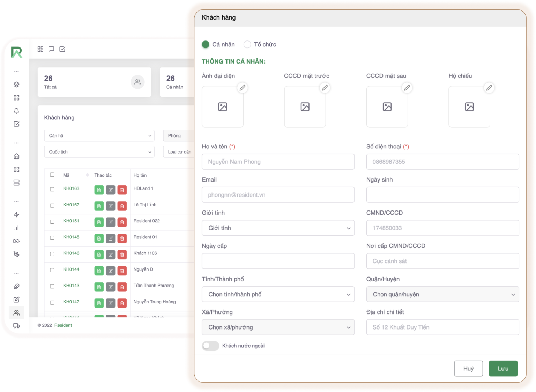Click the Họ và tên input field
Image resolution: width=536 pixels, height=392 pixels.
click(x=278, y=162)
